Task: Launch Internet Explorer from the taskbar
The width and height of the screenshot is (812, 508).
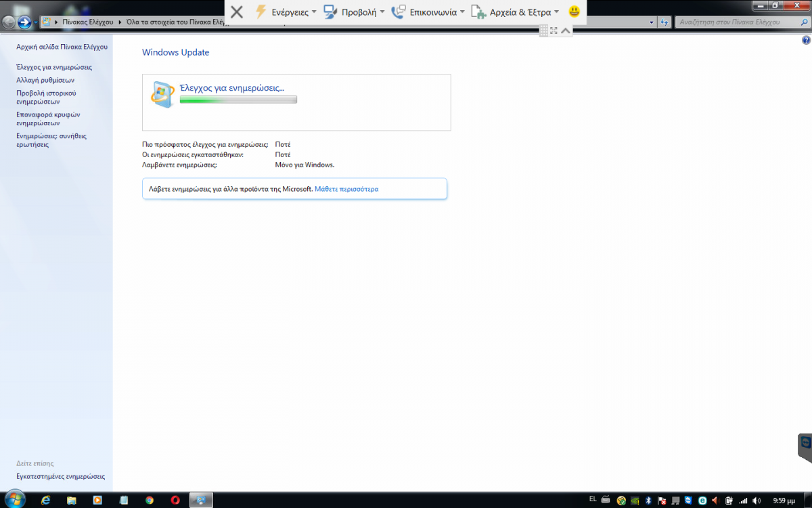Action: tap(46, 500)
